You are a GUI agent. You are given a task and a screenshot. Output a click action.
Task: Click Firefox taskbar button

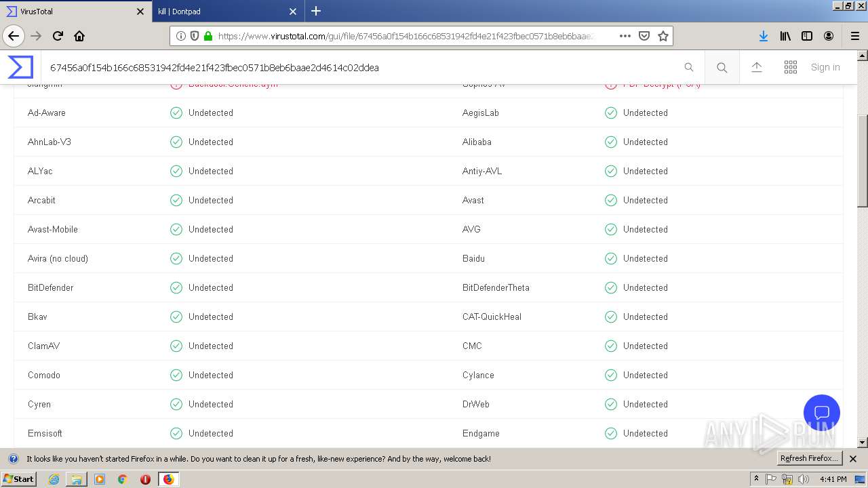click(168, 479)
